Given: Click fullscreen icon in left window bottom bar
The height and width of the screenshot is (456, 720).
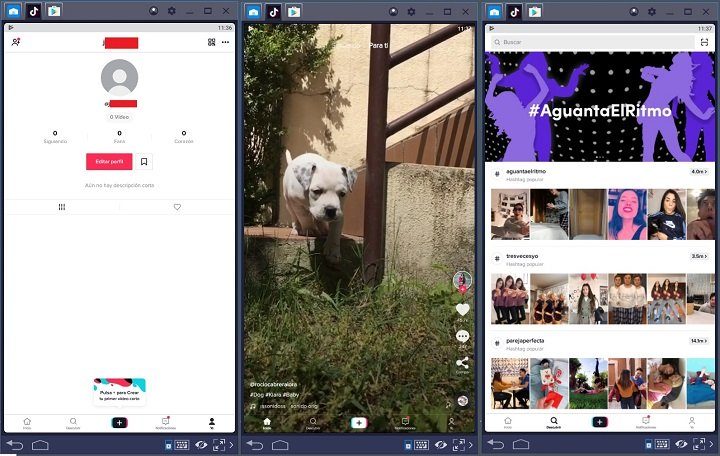Looking at the screenshot, I should coord(219,445).
